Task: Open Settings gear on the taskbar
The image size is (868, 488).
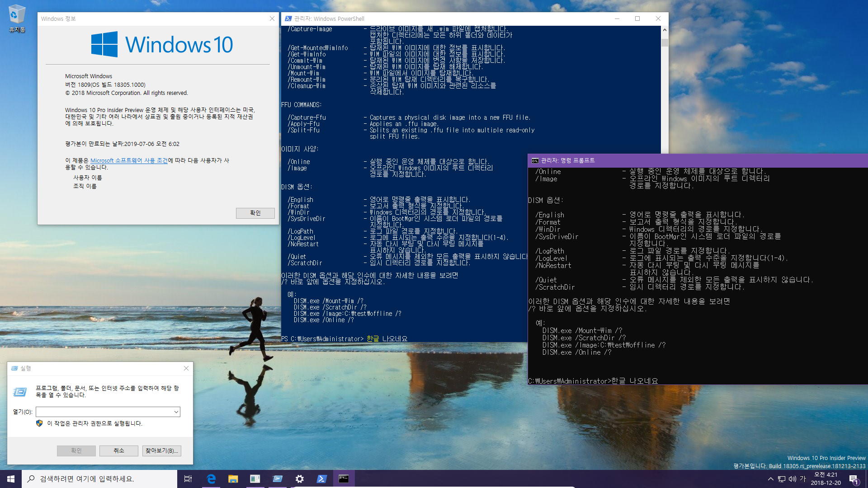Action: click(x=299, y=479)
